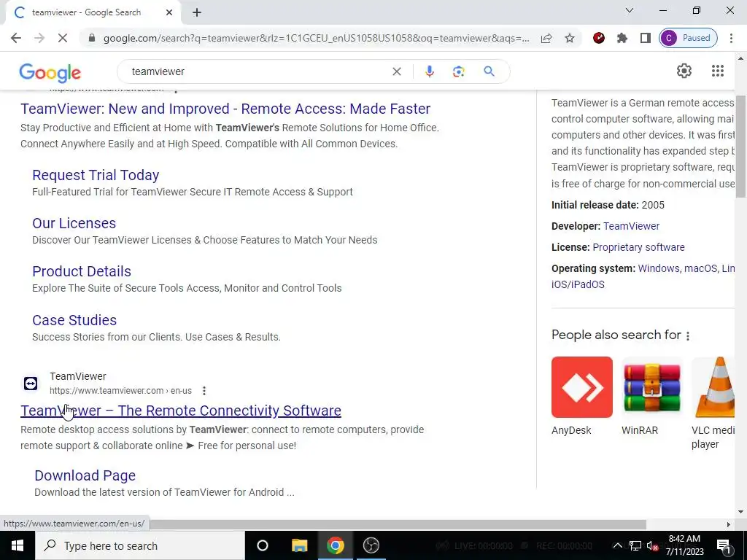Click the Google logo

point(50,72)
